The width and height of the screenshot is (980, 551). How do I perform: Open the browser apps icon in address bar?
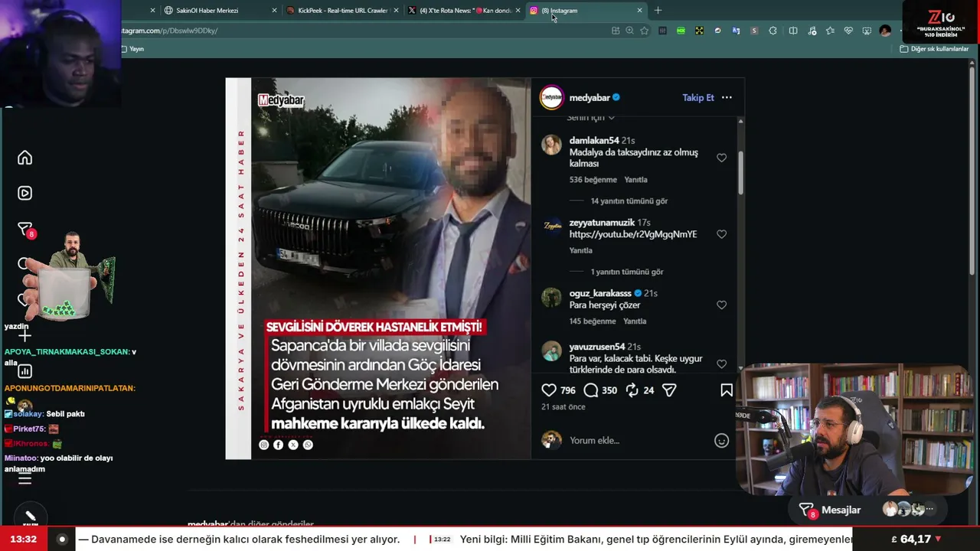click(x=616, y=31)
